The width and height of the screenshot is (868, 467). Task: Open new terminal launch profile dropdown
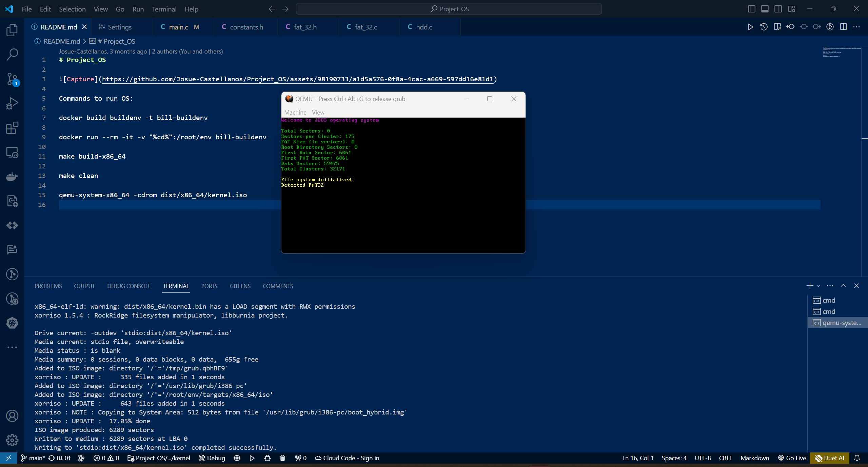click(x=818, y=286)
